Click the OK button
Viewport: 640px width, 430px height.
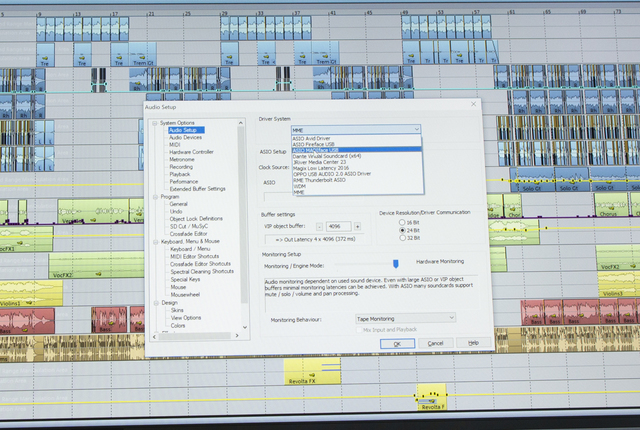(397, 343)
